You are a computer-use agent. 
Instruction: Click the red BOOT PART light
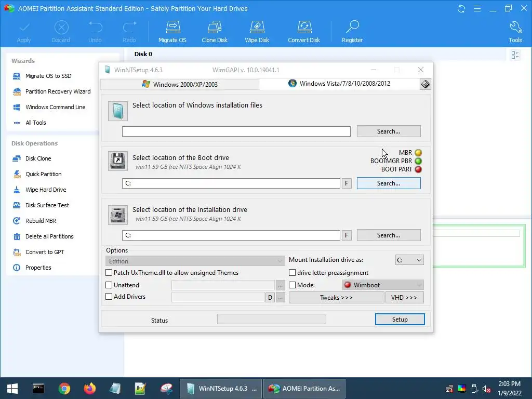418,169
